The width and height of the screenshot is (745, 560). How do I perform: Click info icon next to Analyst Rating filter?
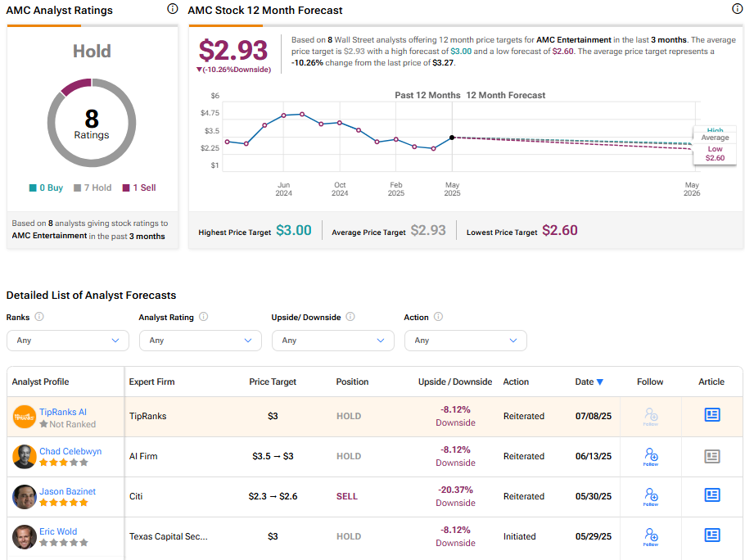[203, 316]
